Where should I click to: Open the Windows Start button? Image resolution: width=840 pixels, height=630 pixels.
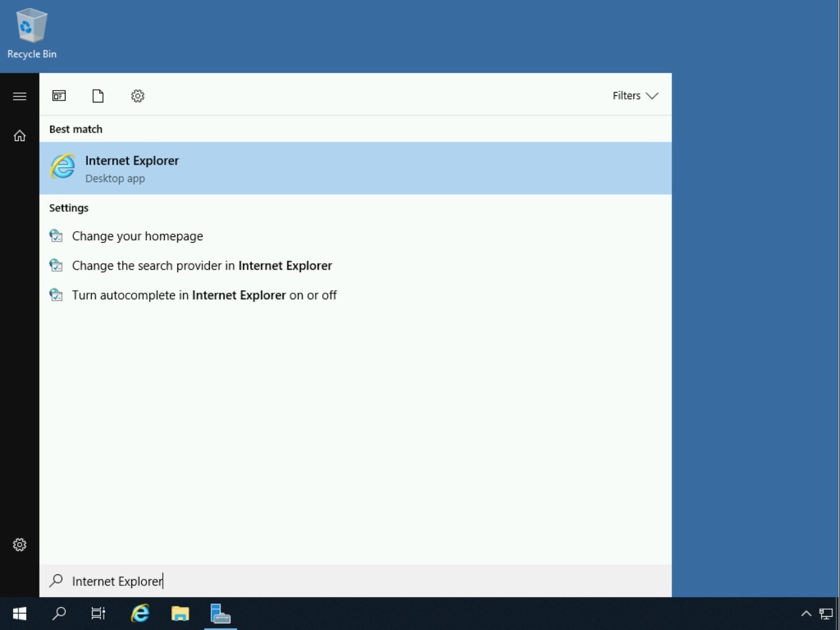pos(20,614)
